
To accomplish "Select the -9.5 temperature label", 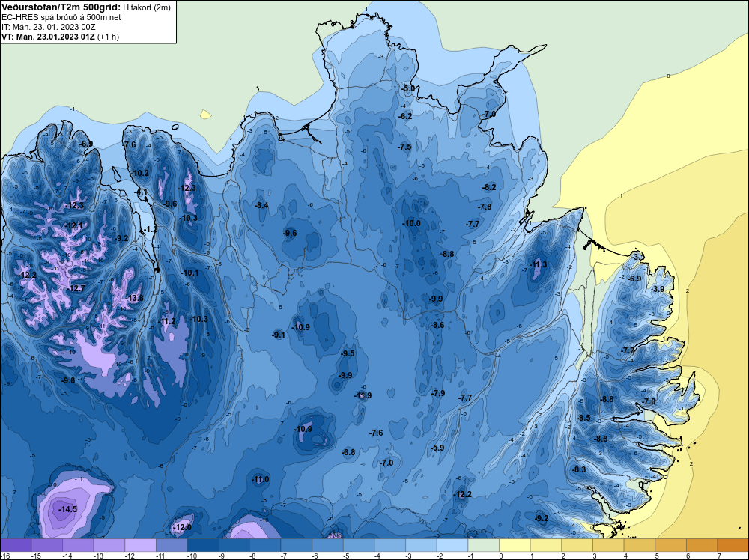I will pyautogui.click(x=348, y=353).
